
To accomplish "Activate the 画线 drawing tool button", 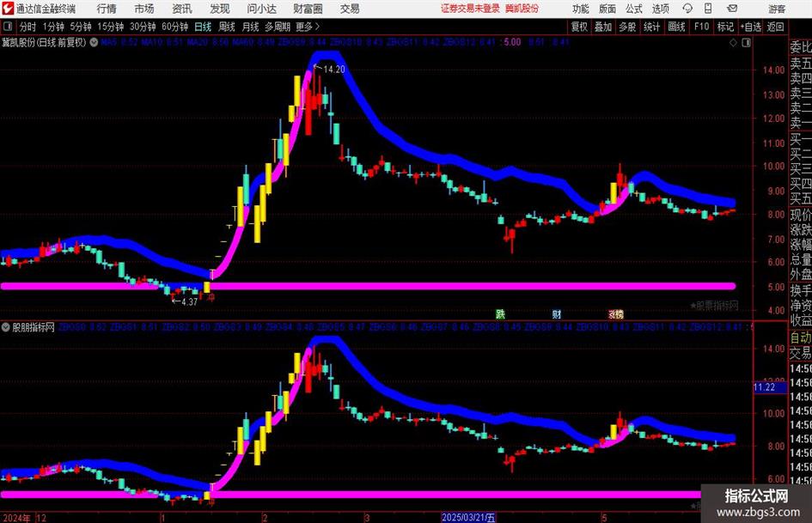I will point(676,27).
